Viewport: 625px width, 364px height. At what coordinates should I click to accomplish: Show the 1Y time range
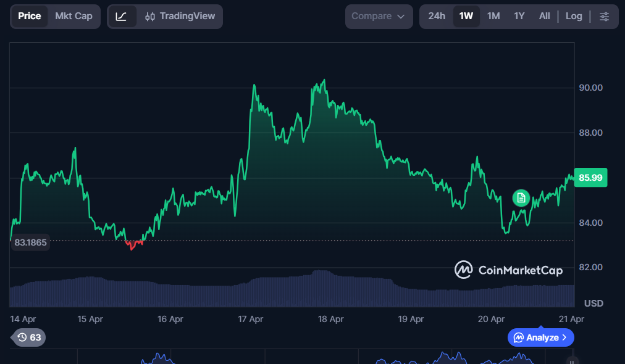click(x=519, y=16)
